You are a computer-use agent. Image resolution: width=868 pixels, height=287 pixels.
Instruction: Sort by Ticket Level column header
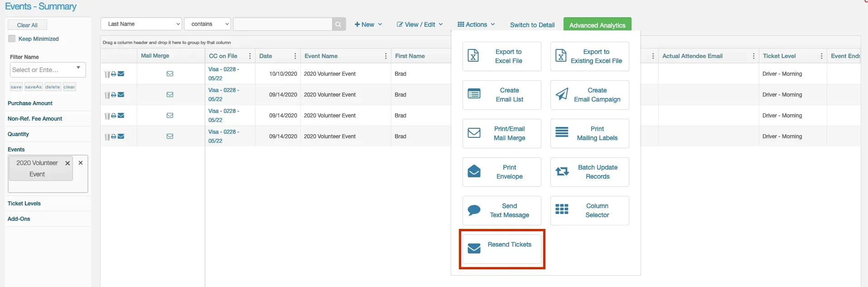tap(779, 56)
